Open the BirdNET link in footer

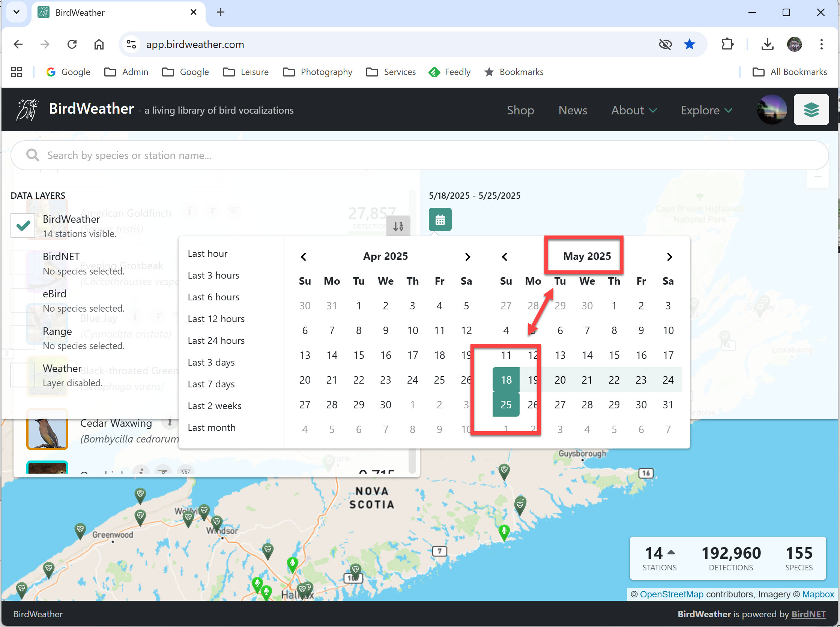(808, 614)
